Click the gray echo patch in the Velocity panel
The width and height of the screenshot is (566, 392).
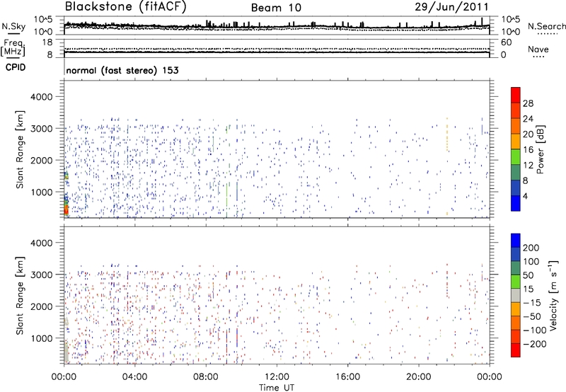tap(67, 352)
